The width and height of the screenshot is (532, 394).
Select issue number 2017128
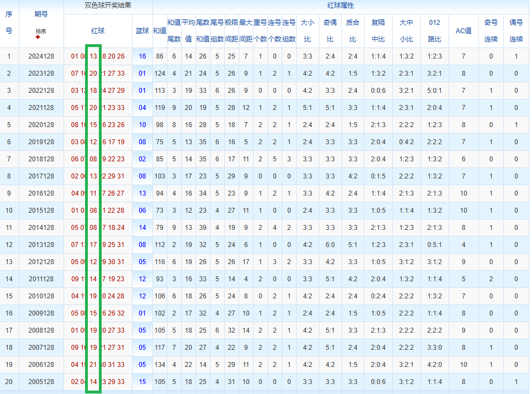(x=41, y=176)
